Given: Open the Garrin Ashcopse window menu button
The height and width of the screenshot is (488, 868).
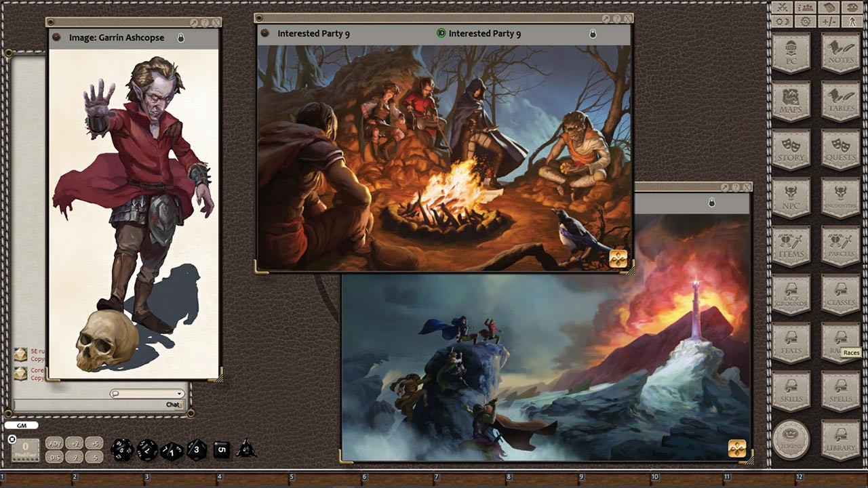Looking at the screenshot, I should coord(56,38).
